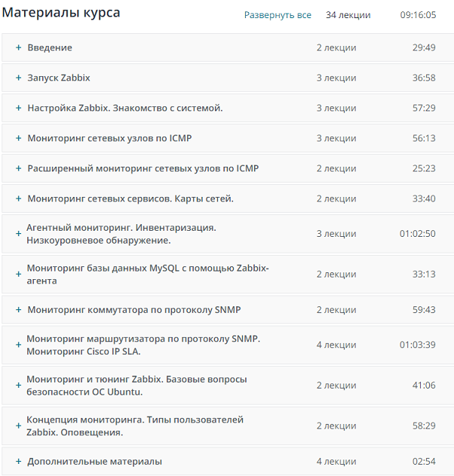Expand 'Мониторинг коммутатора по протоколу SNMP' section
The height and width of the screenshot is (476, 454).
pyautogui.click(x=19, y=310)
